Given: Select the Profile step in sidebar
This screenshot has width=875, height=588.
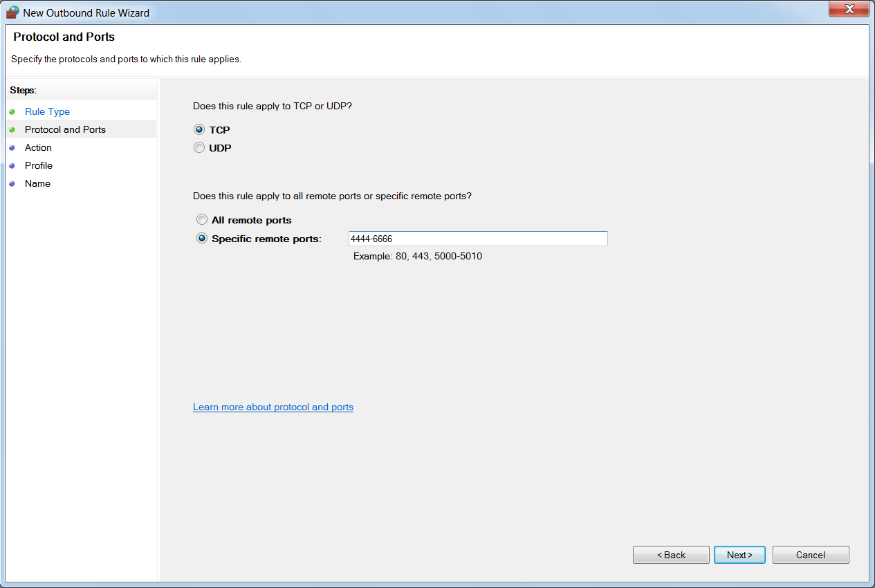Looking at the screenshot, I should 39,165.
